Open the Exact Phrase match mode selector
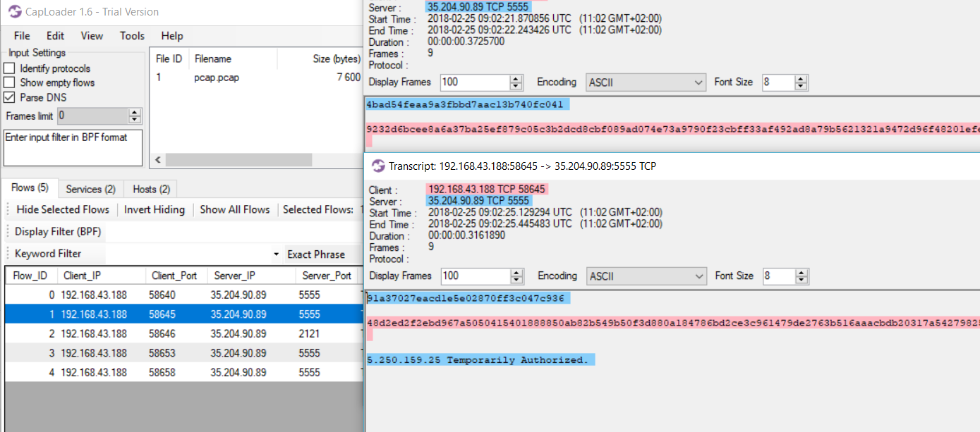Image resolution: width=980 pixels, height=432 pixels. point(323,254)
